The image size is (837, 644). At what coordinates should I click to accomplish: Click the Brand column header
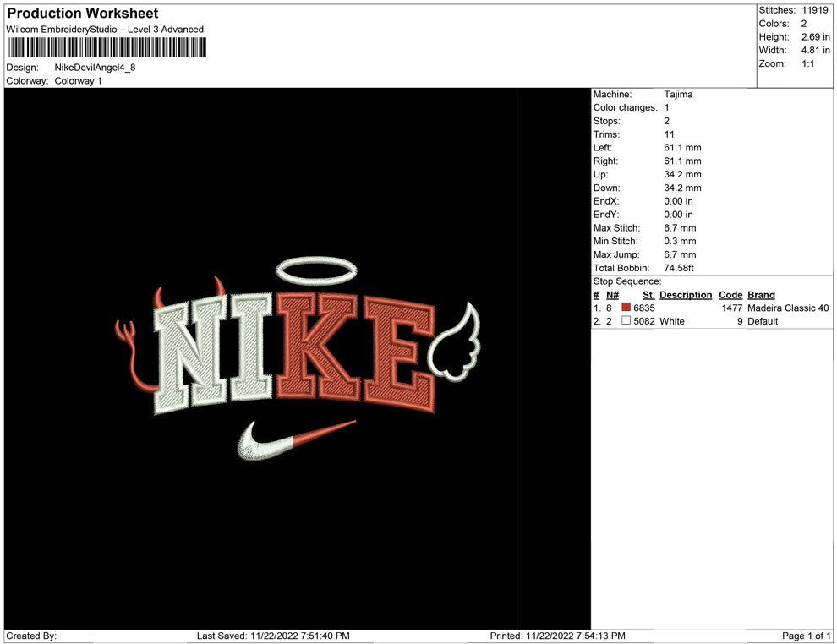coord(761,295)
